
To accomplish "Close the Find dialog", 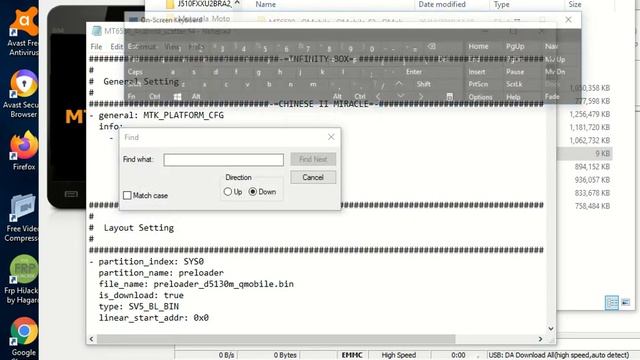I will (331, 137).
